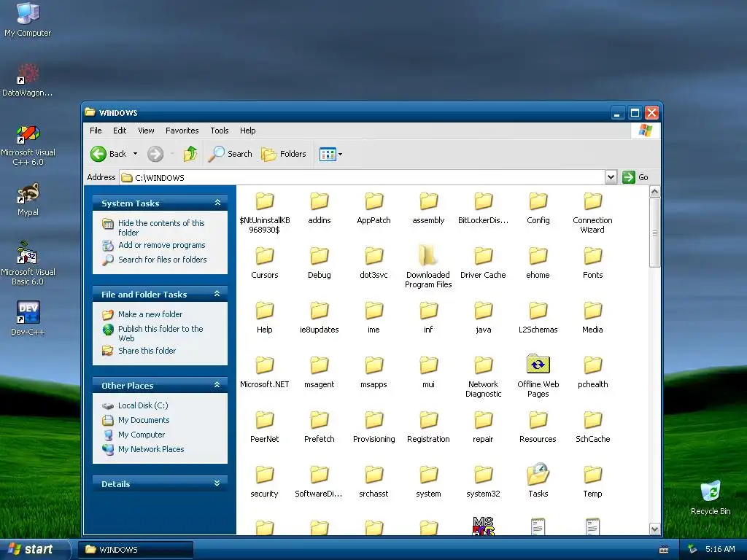
Task: Open the Views icon menu
Action: click(330, 155)
